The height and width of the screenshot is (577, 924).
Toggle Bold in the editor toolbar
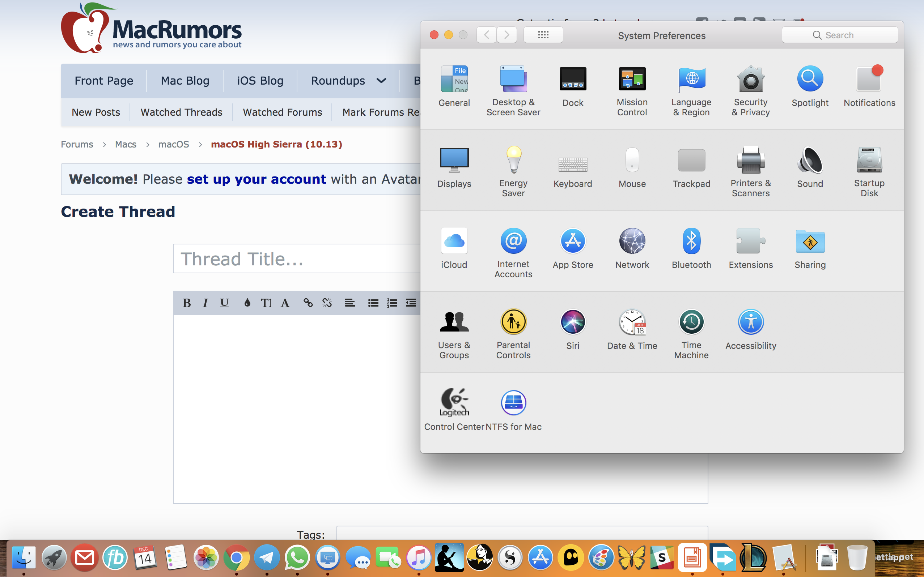click(186, 303)
